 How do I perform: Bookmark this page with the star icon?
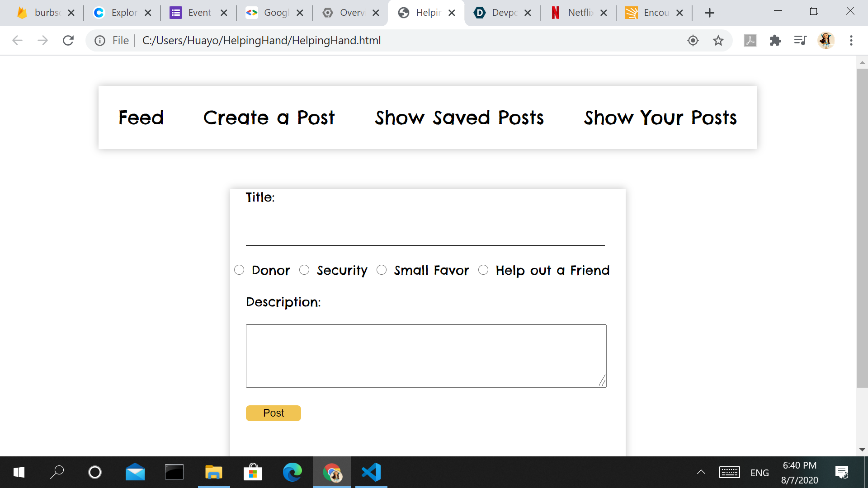[x=718, y=41]
